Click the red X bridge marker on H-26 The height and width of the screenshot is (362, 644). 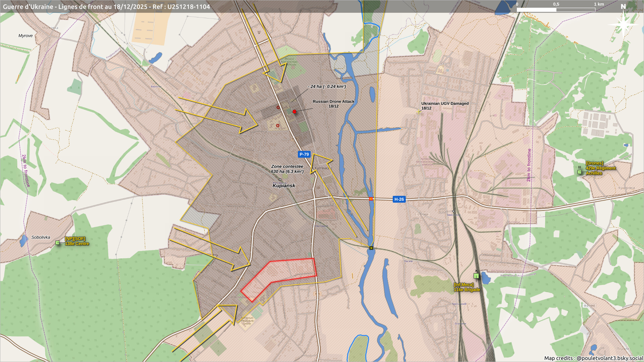371,199
